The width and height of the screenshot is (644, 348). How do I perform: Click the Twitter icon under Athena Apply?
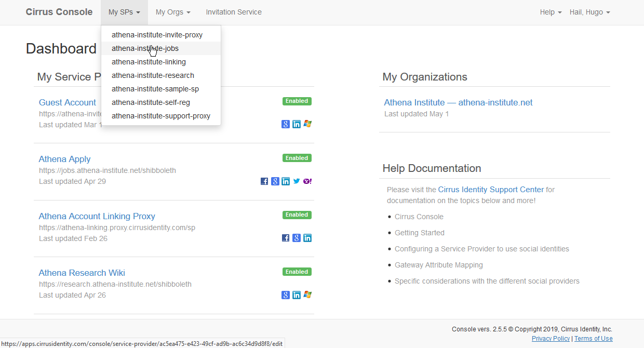click(297, 181)
